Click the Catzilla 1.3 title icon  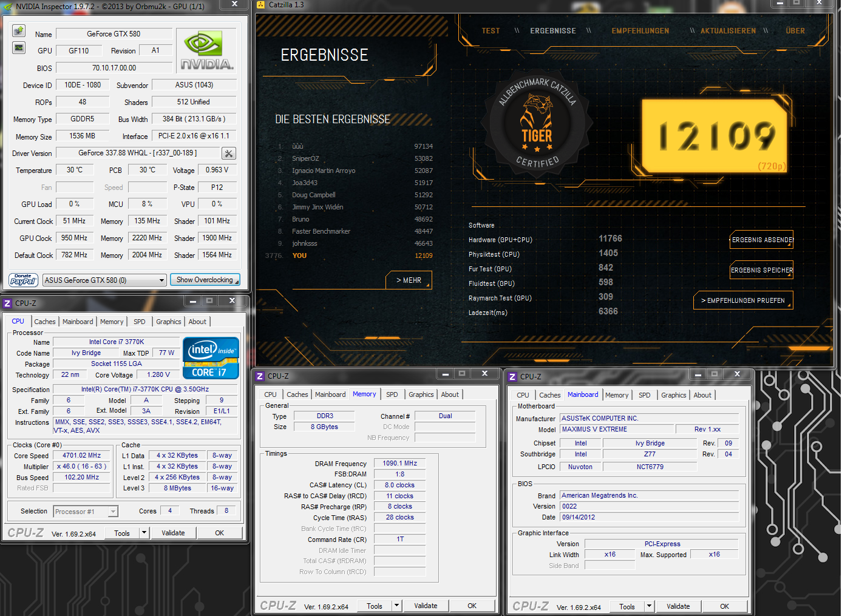tap(261, 5)
